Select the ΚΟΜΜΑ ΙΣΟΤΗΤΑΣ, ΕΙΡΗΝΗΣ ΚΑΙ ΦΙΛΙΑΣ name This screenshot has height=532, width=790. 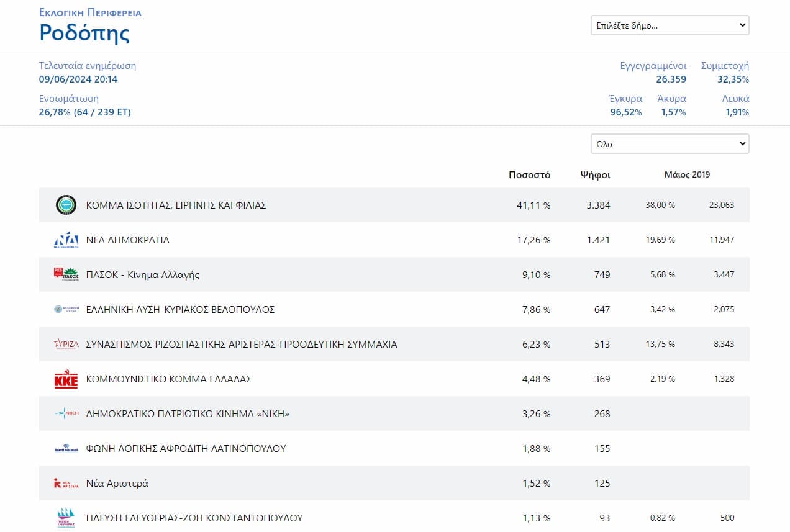pos(176,205)
